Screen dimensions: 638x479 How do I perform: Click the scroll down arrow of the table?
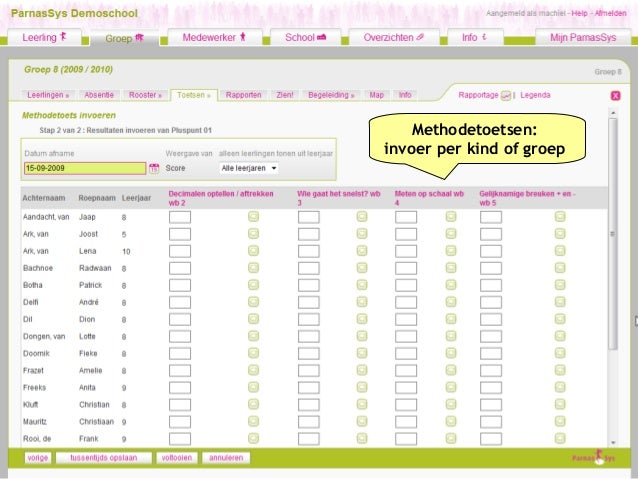613,443
